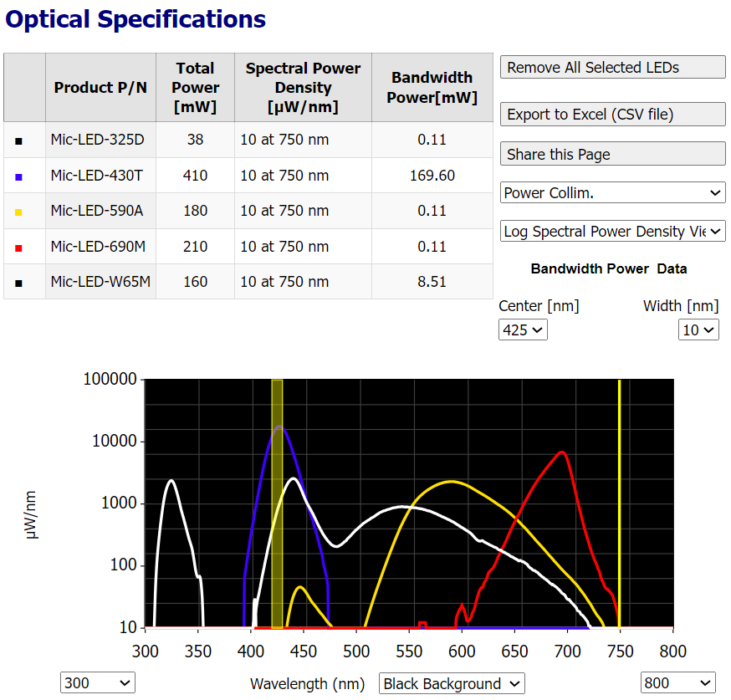
Task: Open the minimum wavelength 300 dropdown
Action: tap(97, 683)
